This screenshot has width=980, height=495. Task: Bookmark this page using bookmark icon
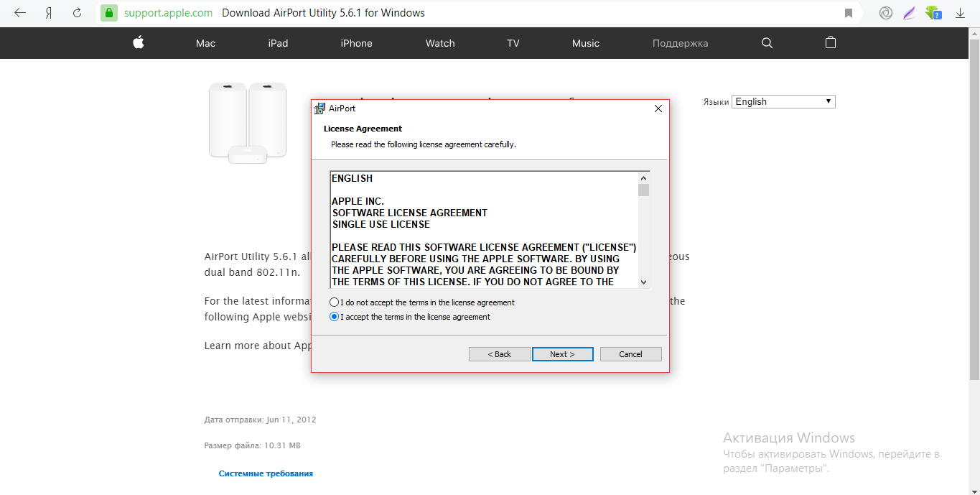849,13
